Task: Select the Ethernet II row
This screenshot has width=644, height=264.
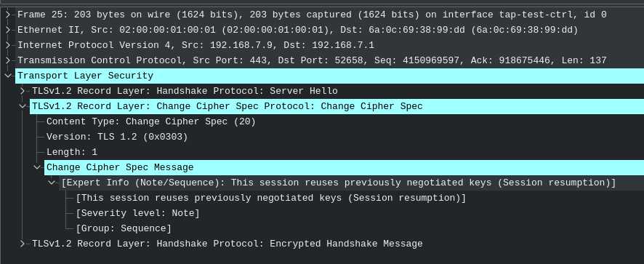Action: pyautogui.click(x=297, y=30)
